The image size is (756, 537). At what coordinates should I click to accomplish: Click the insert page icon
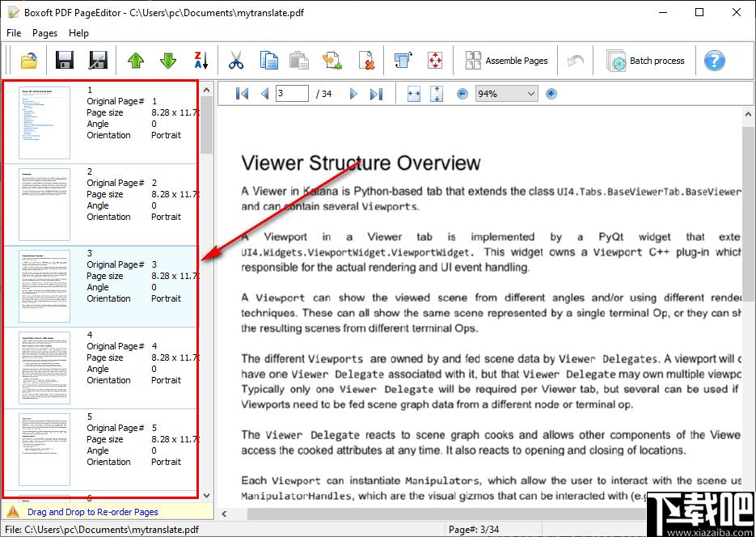332,61
